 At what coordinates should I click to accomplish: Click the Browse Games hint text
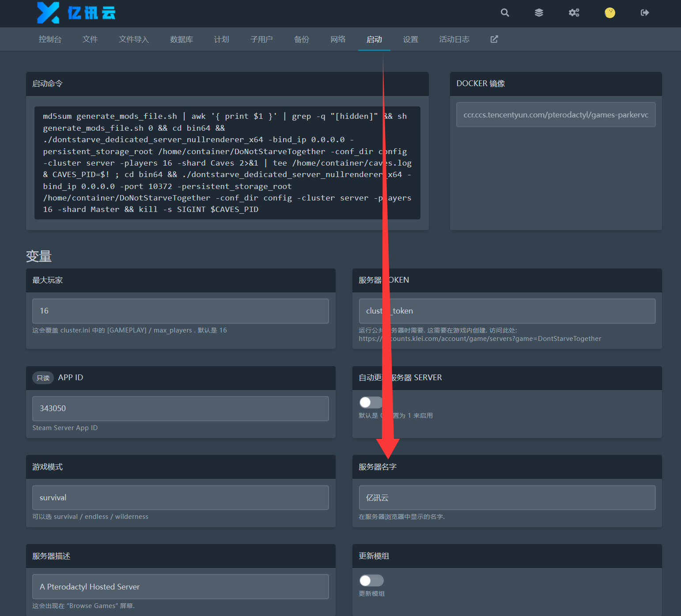coord(83,606)
